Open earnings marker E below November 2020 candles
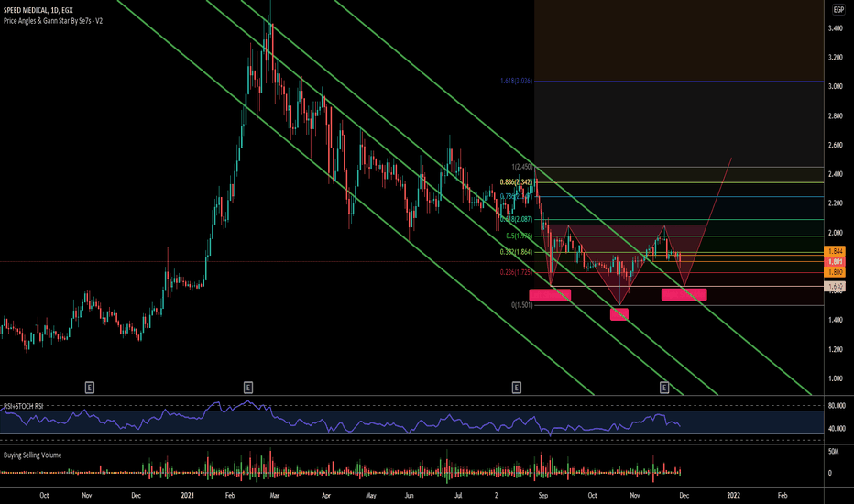 pos(90,388)
